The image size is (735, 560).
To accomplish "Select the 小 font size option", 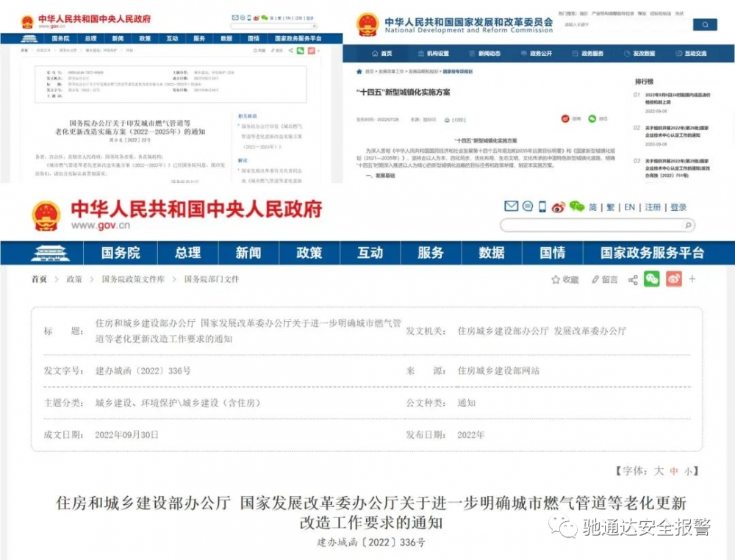I will click(688, 470).
